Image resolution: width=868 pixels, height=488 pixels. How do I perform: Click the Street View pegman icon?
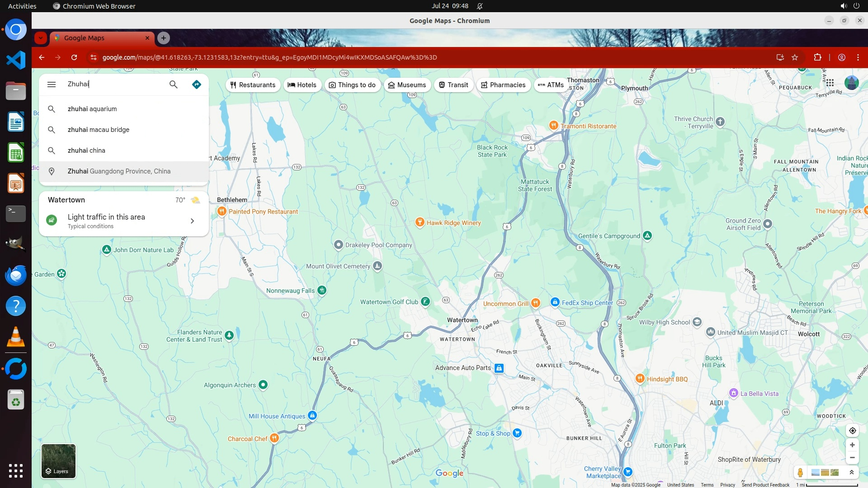[800, 473]
